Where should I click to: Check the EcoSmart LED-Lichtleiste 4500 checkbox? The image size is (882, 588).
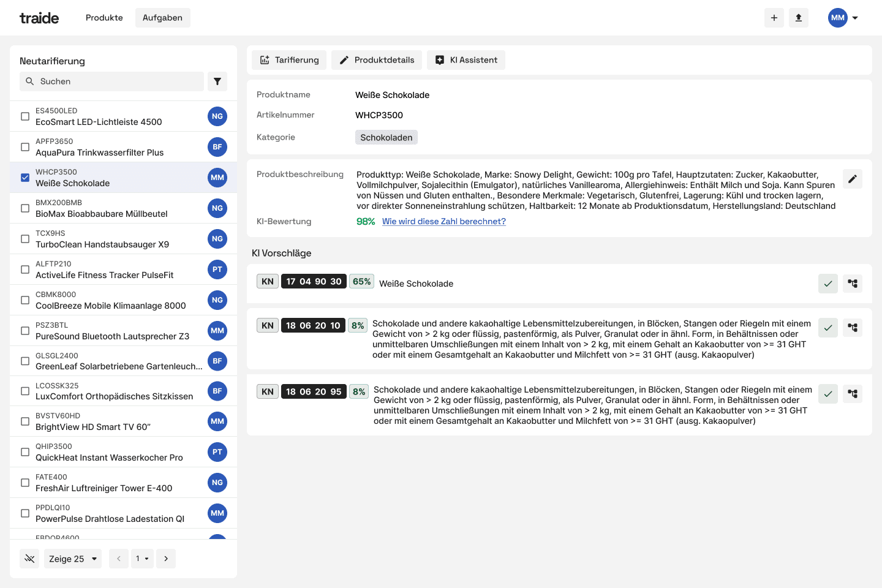pos(25,116)
